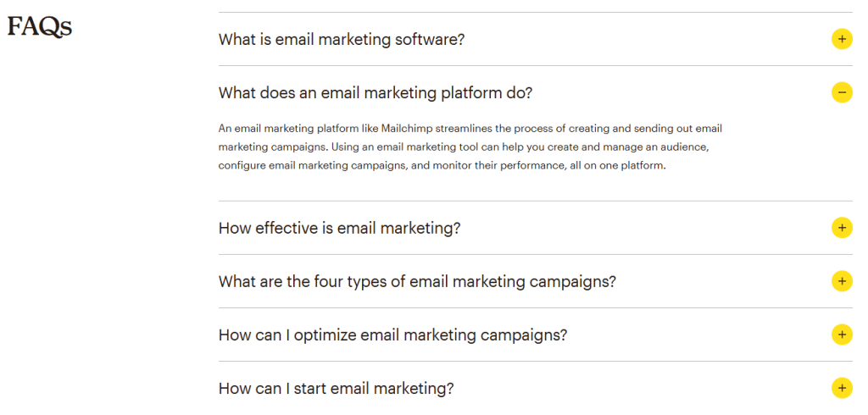
Task: Collapse "What does an email marketing platform do?" heading
Action: point(375,92)
